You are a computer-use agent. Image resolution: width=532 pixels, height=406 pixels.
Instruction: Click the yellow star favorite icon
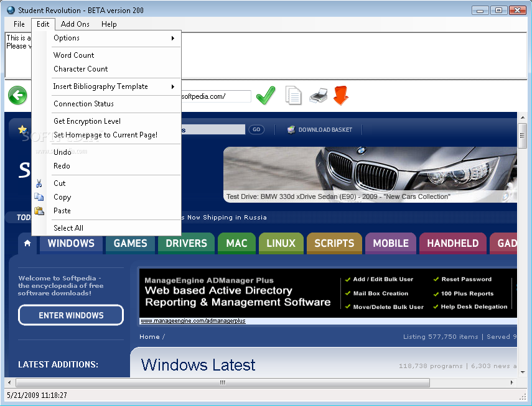point(22,129)
